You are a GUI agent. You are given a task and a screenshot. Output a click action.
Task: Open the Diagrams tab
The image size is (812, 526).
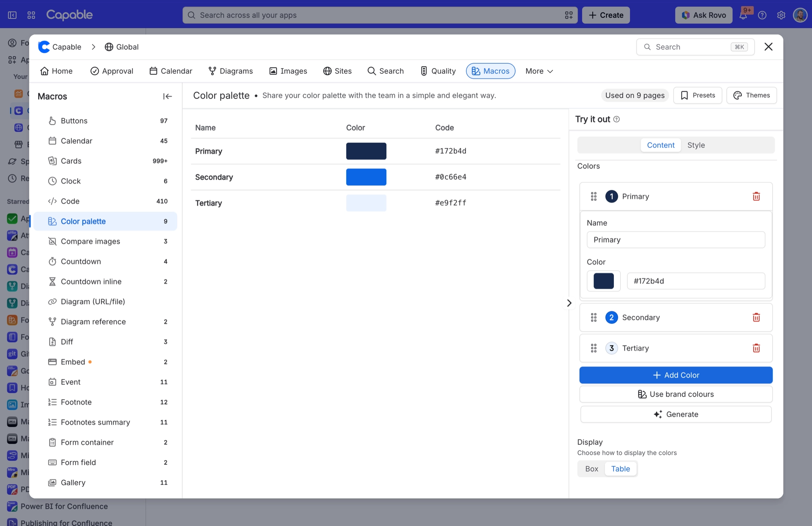tap(230, 71)
